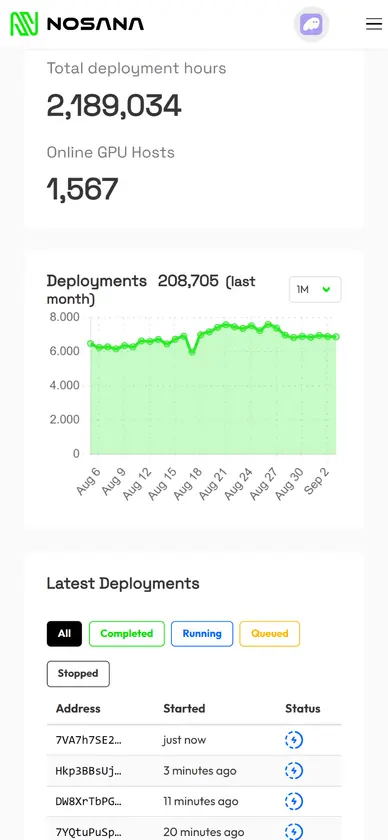Open deployment address 7YQtuPuSp…
The width and height of the screenshot is (388, 840).
coord(89,832)
